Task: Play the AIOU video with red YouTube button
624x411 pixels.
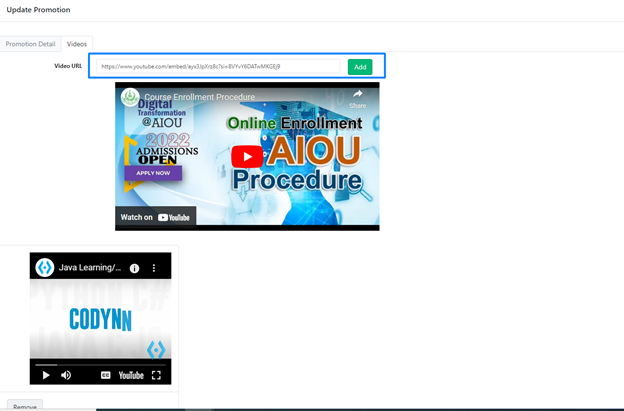Action: click(247, 156)
